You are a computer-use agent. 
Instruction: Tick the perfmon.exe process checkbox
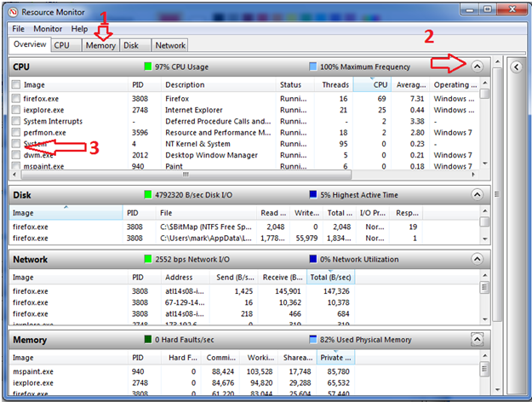(16, 133)
